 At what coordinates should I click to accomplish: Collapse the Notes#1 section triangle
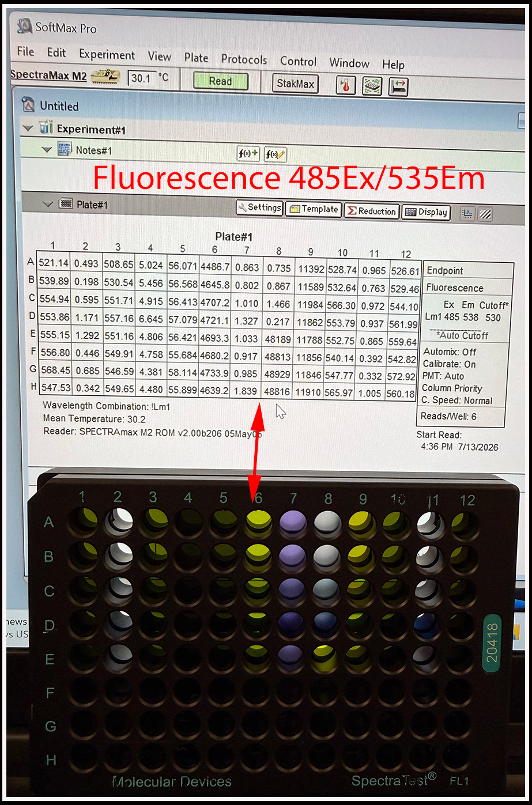(x=47, y=150)
